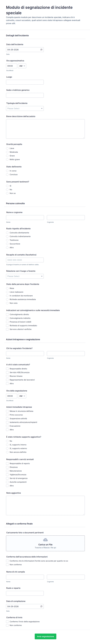Select 'Moderata' severity radio button
The width and height of the screenshot is (90, 644).
point(7,152)
